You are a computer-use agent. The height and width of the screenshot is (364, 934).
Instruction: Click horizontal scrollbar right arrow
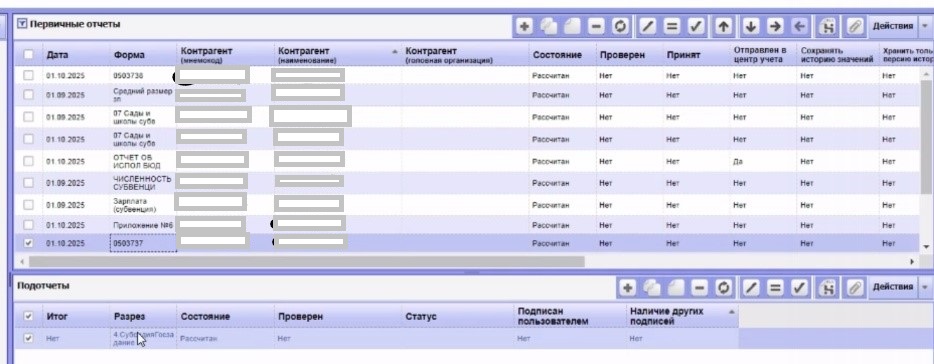click(912, 262)
